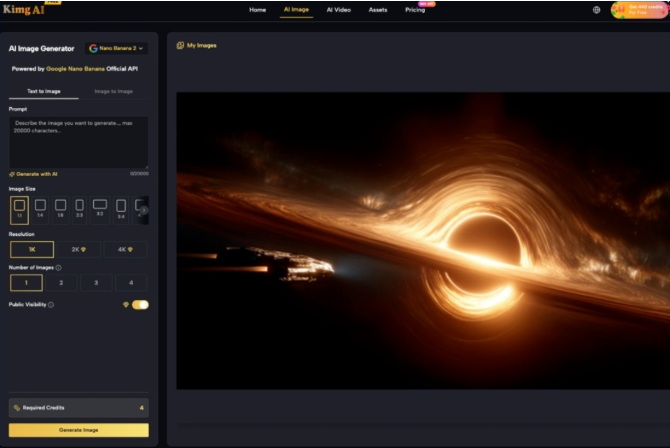Viewport: 670px width, 448px height.
Task: Click Generate with AI link
Action: click(x=34, y=174)
